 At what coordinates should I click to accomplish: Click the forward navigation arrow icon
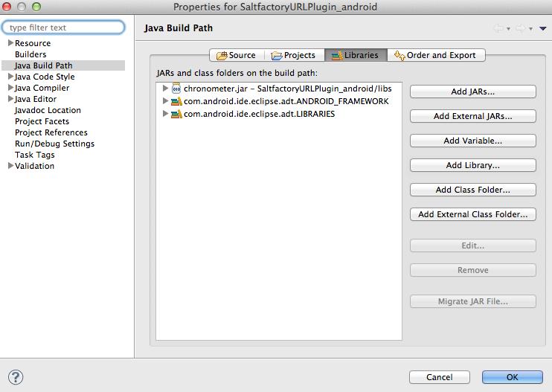click(520, 28)
